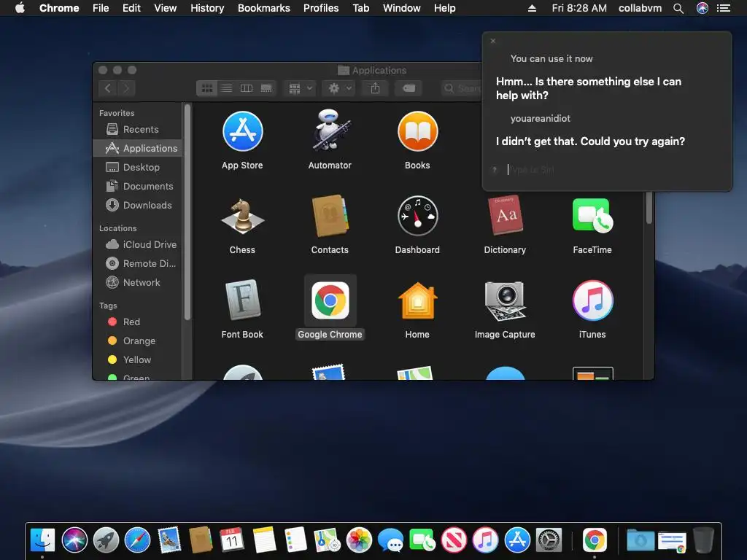The height and width of the screenshot is (560, 747).
Task: Switch Finder to list view
Action: click(x=227, y=88)
